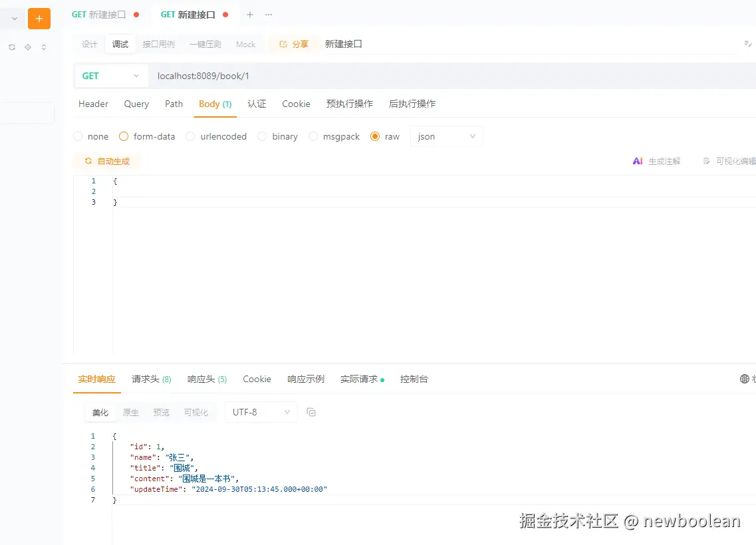Image resolution: width=756 pixels, height=545 pixels.
Task: Switch response view to 可视化
Action: click(x=195, y=413)
